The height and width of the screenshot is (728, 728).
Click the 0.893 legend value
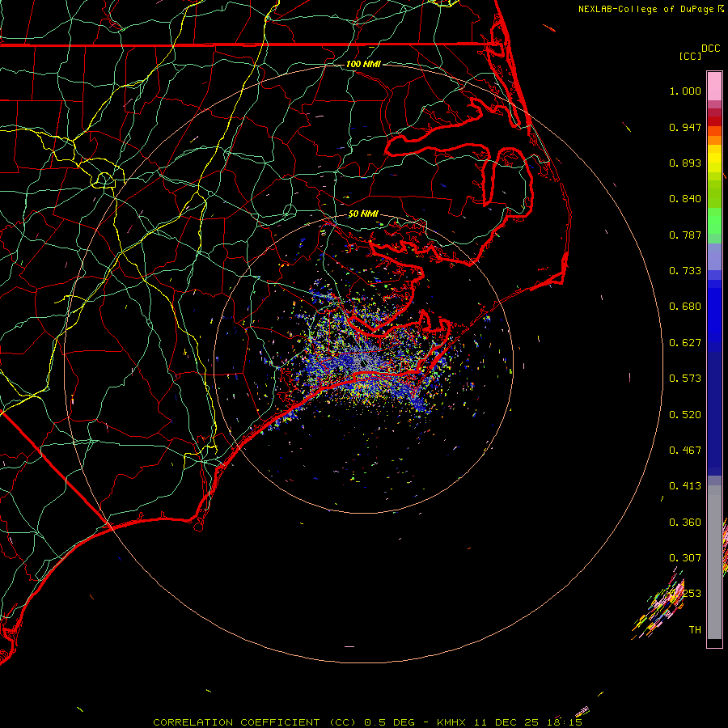[x=685, y=163]
